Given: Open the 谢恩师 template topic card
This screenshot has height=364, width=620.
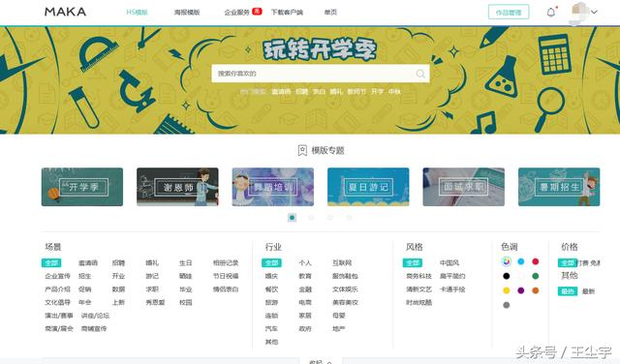Looking at the screenshot, I should pos(177,187).
